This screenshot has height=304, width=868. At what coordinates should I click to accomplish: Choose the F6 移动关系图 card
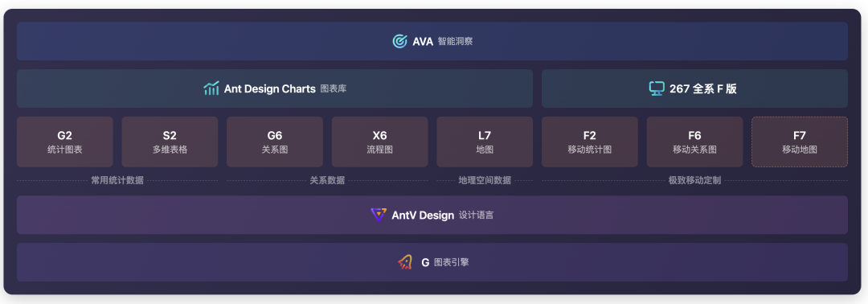point(694,142)
